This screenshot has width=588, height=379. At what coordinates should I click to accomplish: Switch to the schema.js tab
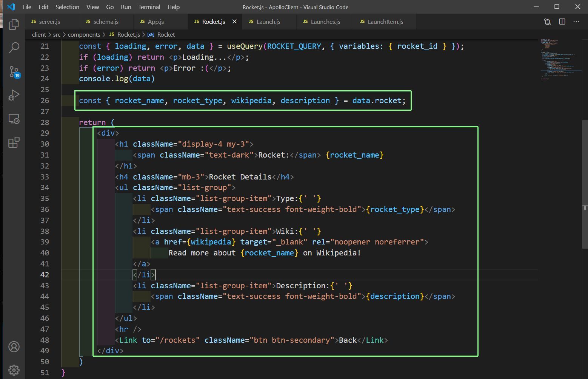[106, 22]
